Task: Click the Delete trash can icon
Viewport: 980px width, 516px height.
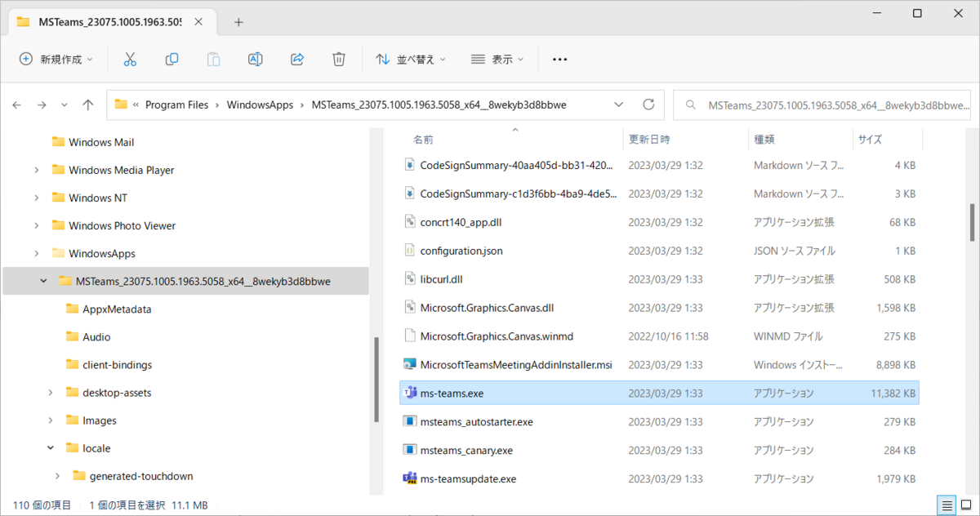Action: click(339, 59)
